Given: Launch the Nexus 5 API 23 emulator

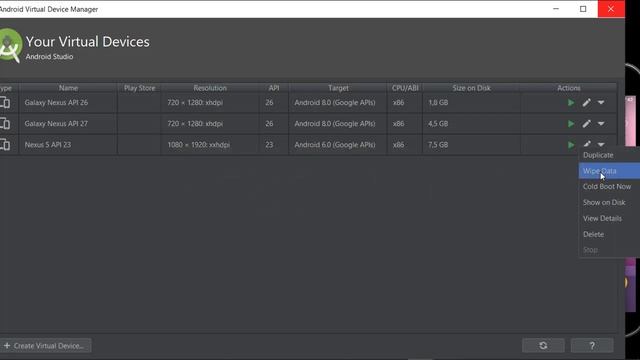Looking at the screenshot, I should coord(571,144).
